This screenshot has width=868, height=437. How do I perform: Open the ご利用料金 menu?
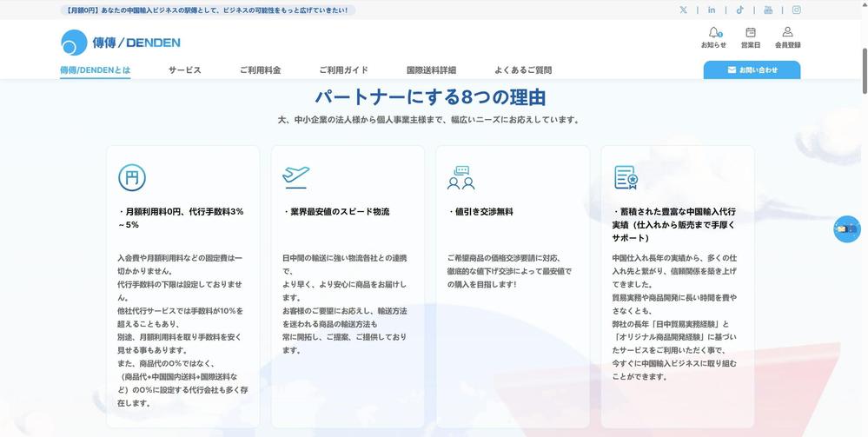260,70
